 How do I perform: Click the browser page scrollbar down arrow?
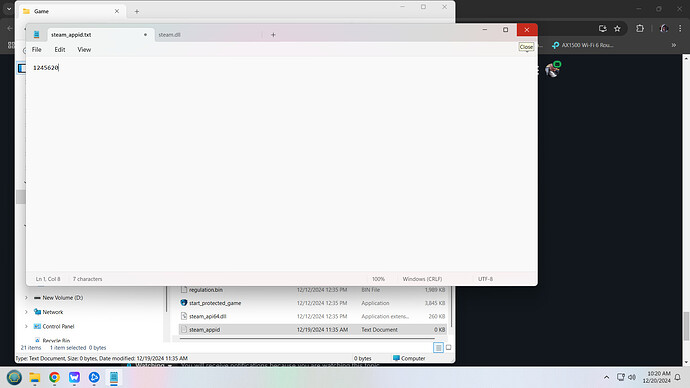686,362
